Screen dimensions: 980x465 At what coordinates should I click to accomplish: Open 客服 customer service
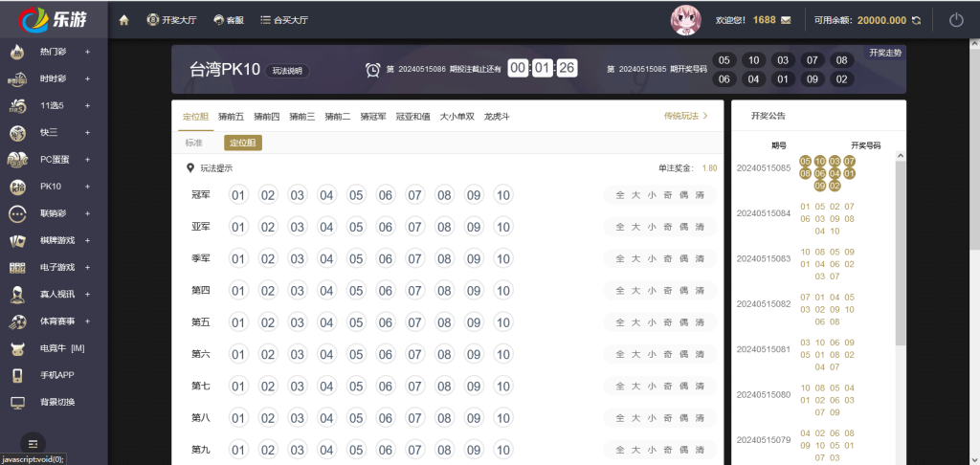pyautogui.click(x=229, y=20)
